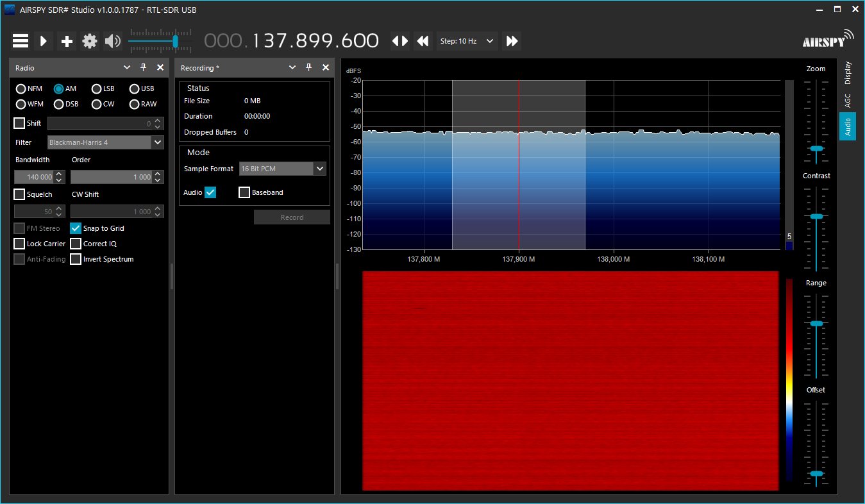Click the 137,800 M frequency label
Screen dimensions: 865x504
pyautogui.click(x=424, y=260)
